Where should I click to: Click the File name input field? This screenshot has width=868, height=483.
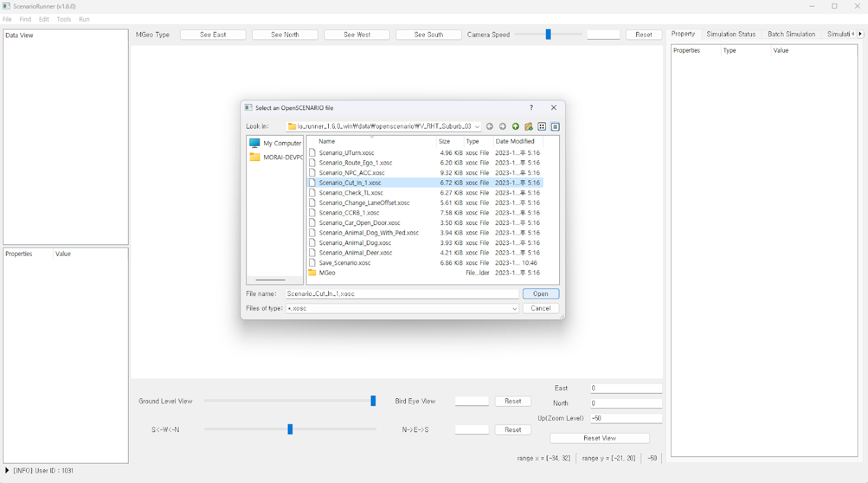[401, 294]
